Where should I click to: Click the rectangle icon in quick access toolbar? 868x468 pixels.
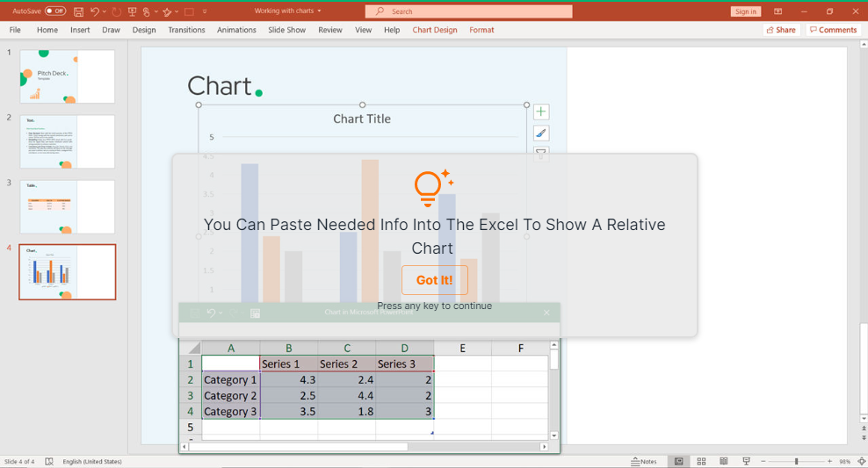point(189,11)
